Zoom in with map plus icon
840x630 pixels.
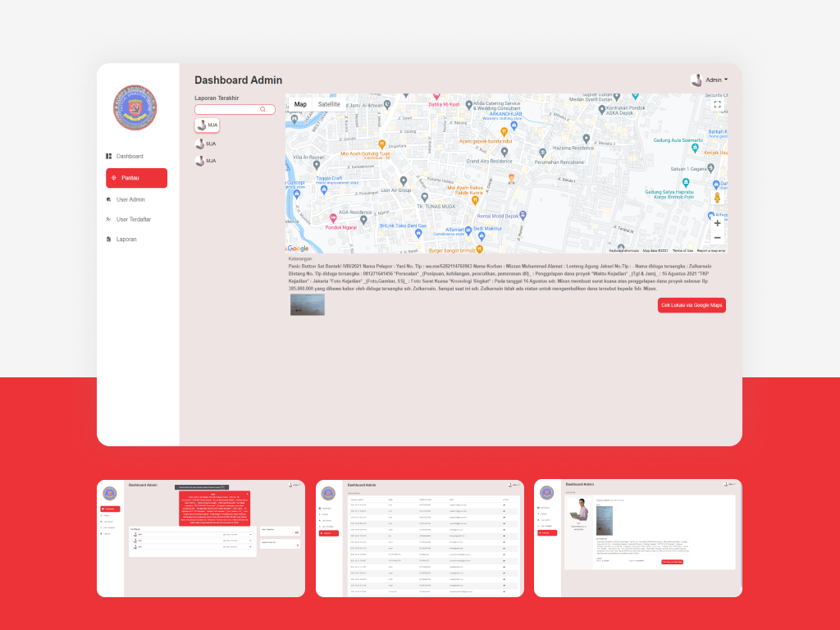pos(717,223)
